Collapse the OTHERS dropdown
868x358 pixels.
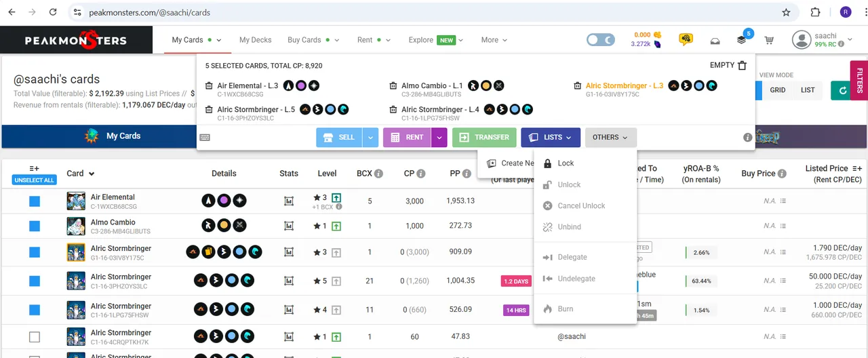[610, 137]
